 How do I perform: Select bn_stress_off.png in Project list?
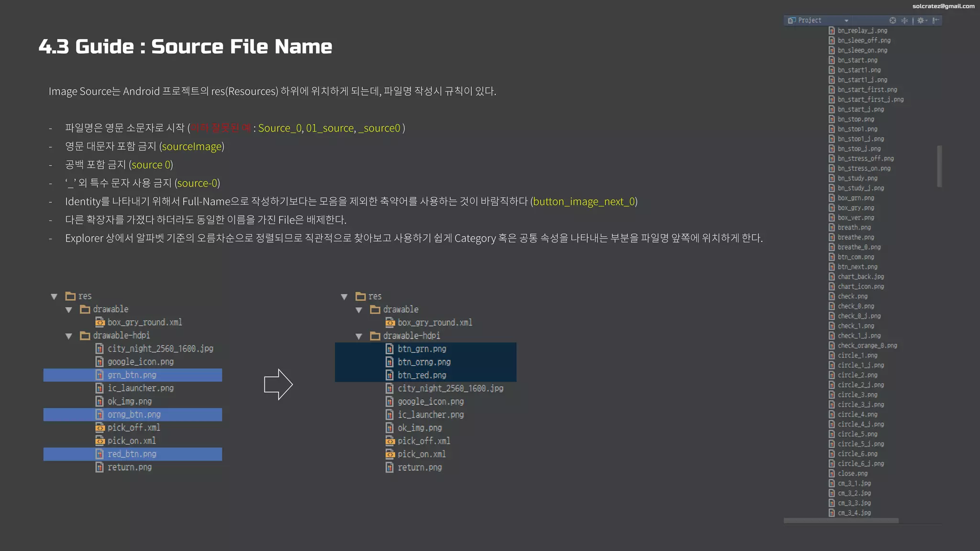pos(866,159)
